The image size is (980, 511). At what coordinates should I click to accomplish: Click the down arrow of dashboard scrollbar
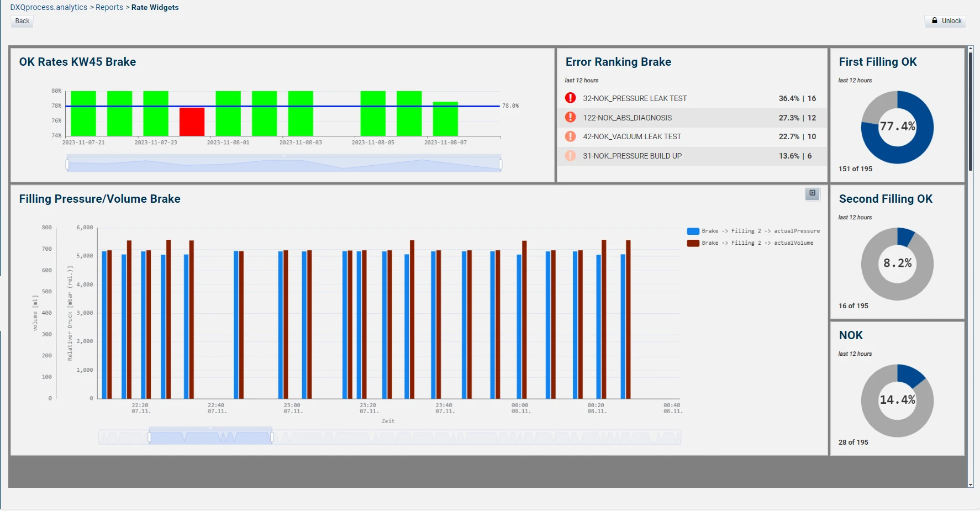coord(971,484)
